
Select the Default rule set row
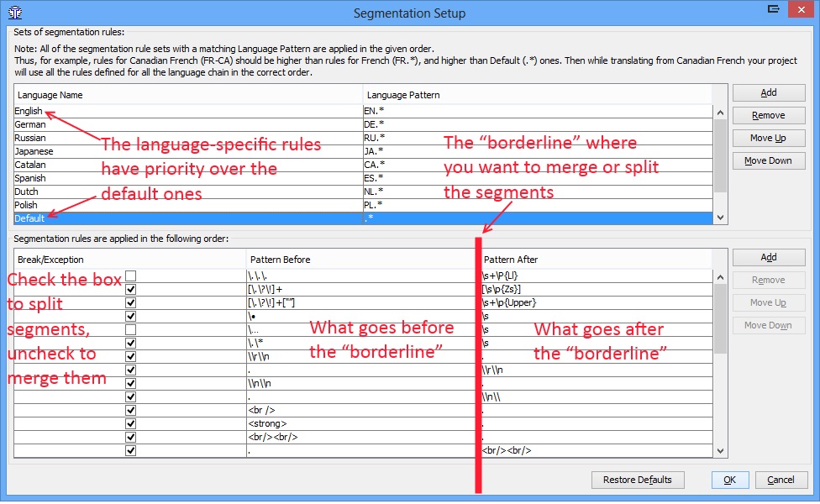pos(168,218)
